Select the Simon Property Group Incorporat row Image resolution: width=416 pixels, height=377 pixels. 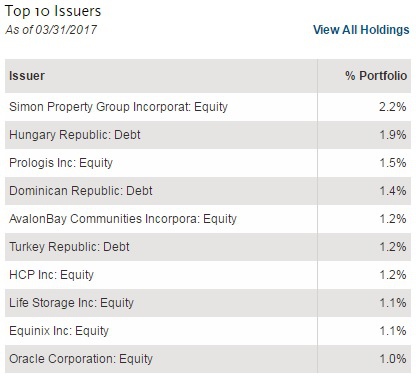tap(208, 107)
